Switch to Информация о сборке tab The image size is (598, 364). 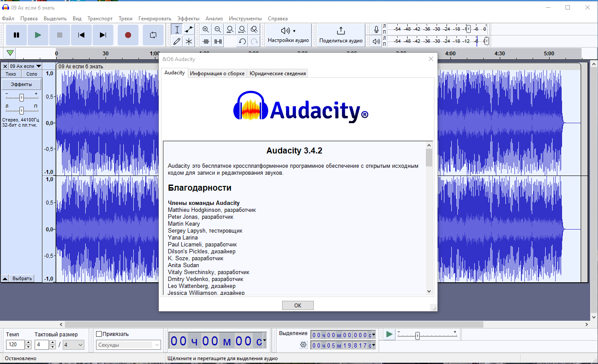click(217, 73)
